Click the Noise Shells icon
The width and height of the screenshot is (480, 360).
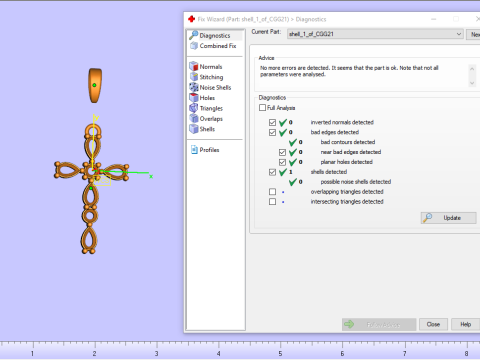tap(194, 87)
